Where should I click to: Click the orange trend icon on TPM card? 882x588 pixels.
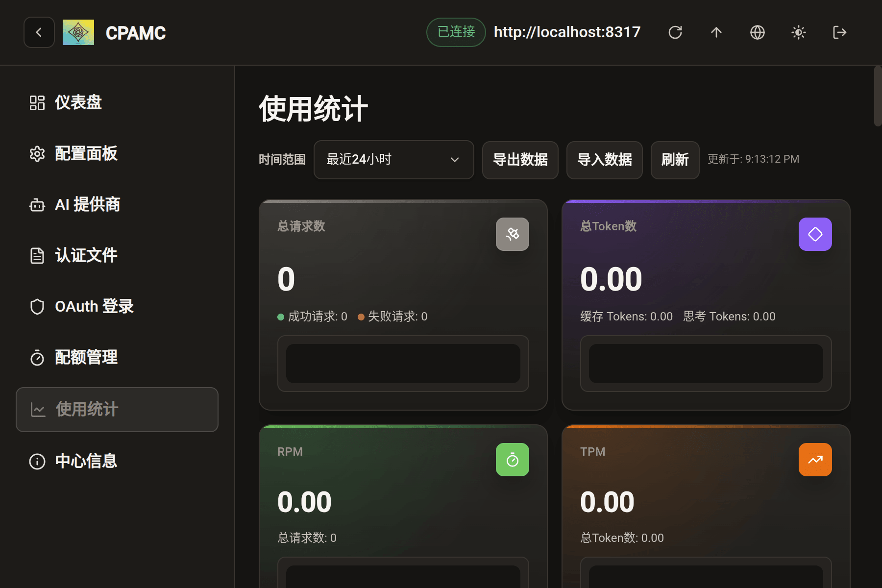point(815,460)
